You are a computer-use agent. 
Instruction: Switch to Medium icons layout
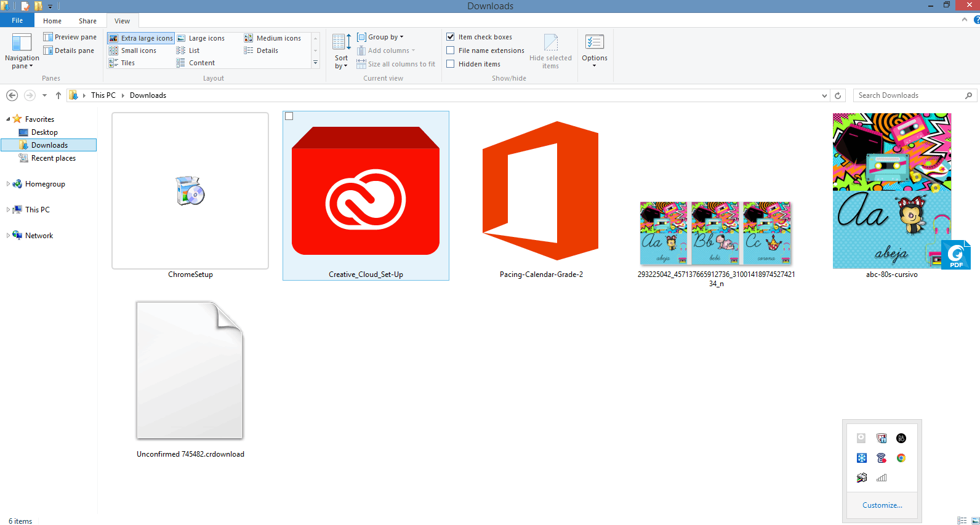coord(273,38)
